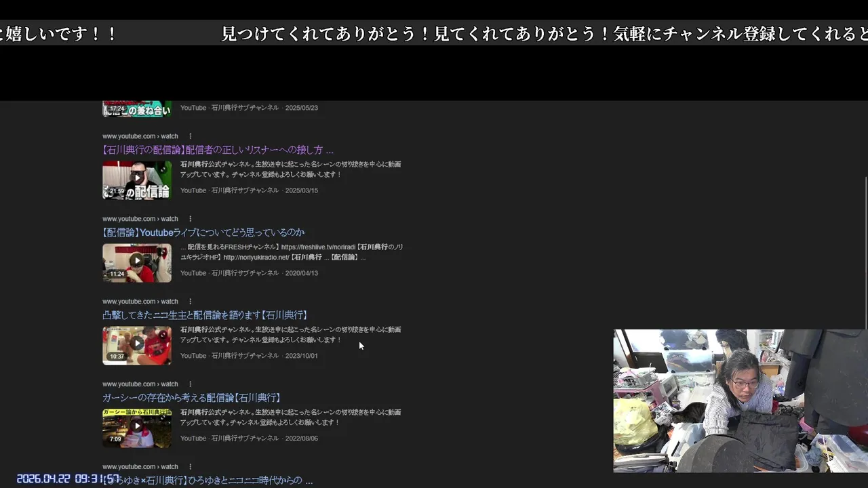Screen dimensions: 868x488
Task: Click the channel description snippet under 凸撃してきたニコ生主 result
Action: (x=291, y=334)
